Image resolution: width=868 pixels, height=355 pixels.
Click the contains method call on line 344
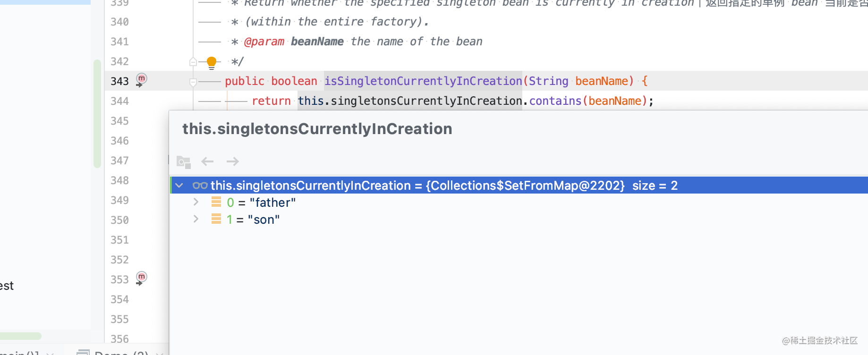[x=555, y=101]
